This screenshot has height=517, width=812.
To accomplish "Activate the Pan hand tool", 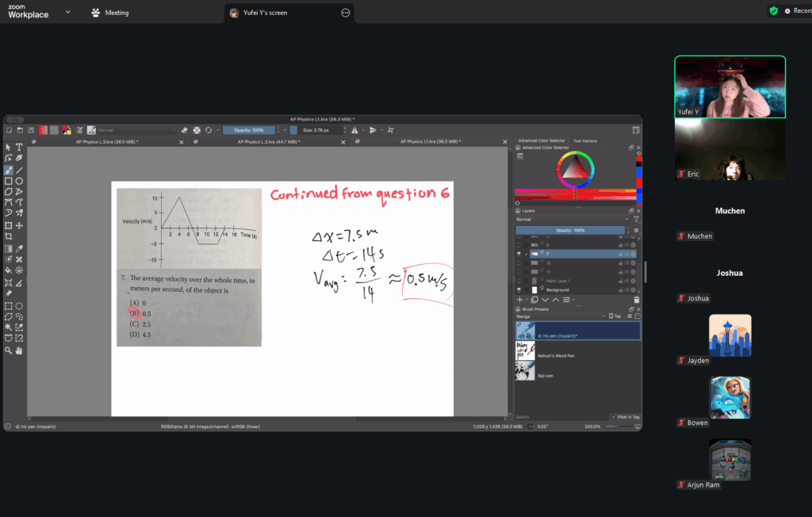I will (19, 350).
